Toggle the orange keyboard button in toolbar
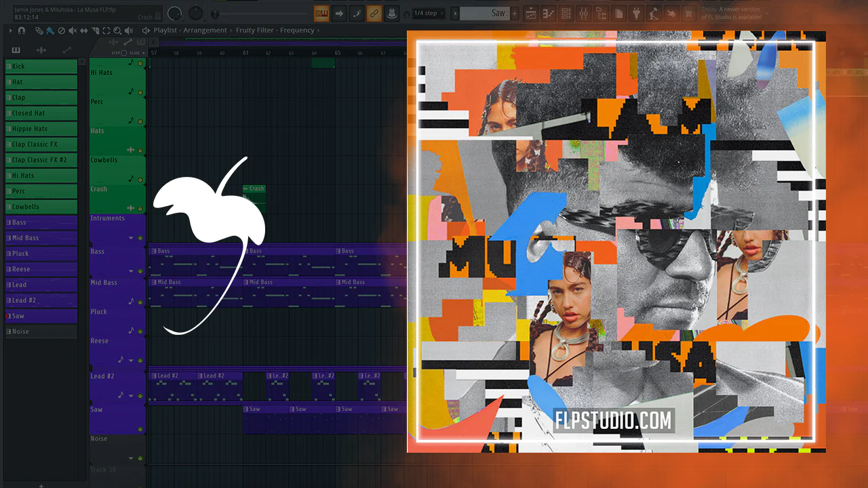The height and width of the screenshot is (488, 868). coord(321,13)
